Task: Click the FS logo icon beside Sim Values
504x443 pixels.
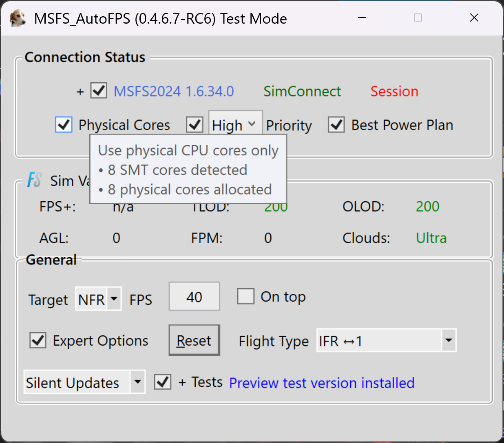Action: 34,180
